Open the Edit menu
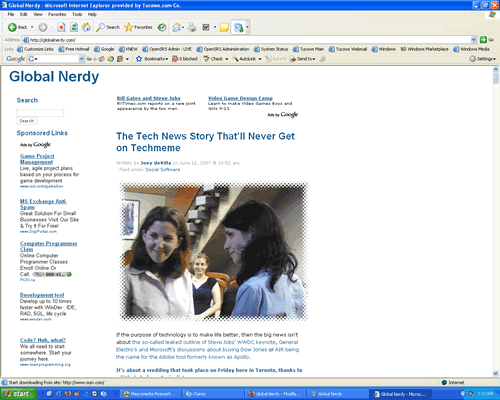This screenshot has width=500, height=400. (24, 14)
